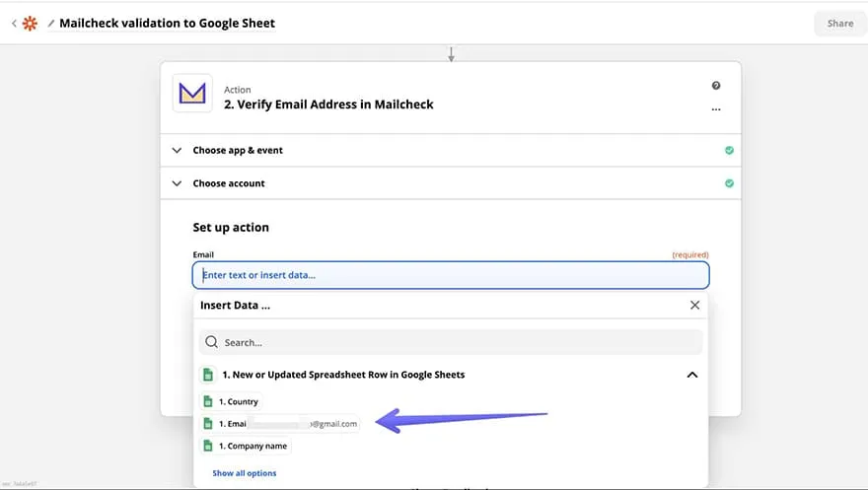Insert the '1. Company name' field
868x490 pixels.
tap(246, 446)
